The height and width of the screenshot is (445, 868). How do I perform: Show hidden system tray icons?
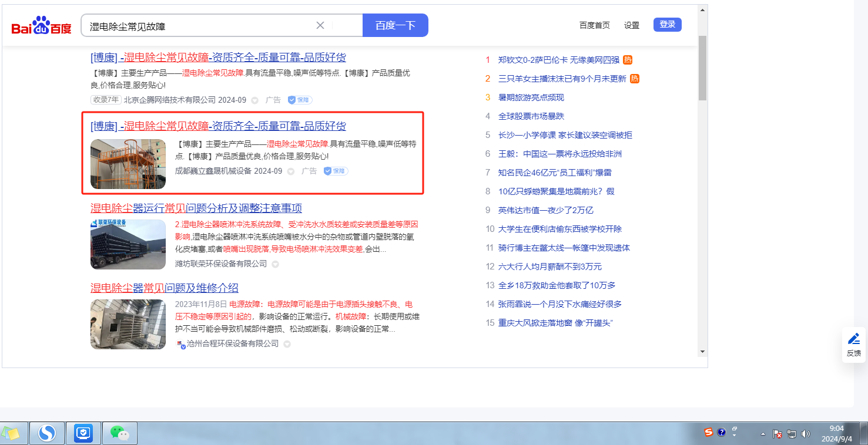pos(763,434)
